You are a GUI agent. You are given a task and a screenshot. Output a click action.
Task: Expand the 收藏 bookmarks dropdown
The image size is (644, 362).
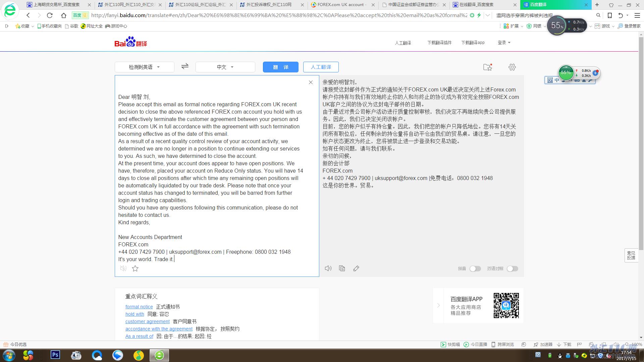pos(24,26)
